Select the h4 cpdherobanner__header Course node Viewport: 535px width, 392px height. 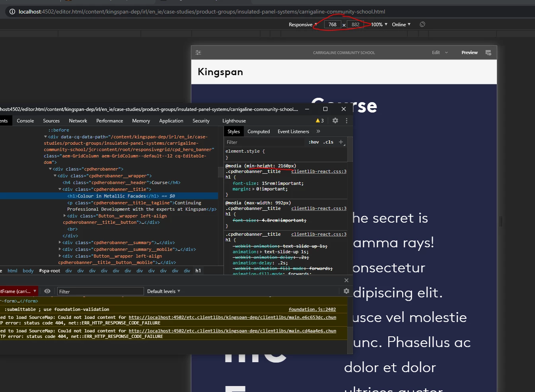[121, 182]
